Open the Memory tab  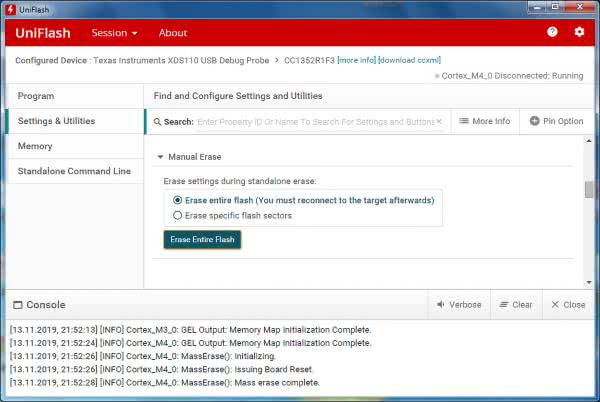(35, 146)
